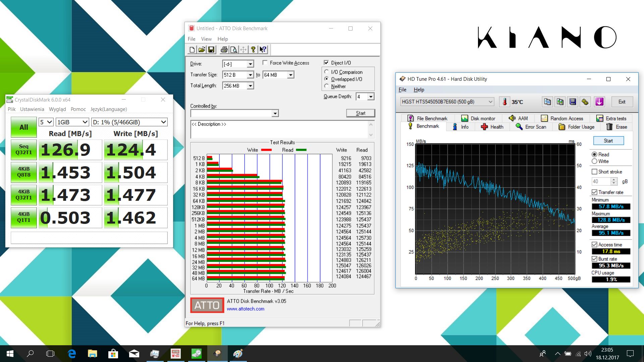This screenshot has height=362, width=644.
Task: Enable Force Write Access in ATTO
Action: tap(265, 63)
